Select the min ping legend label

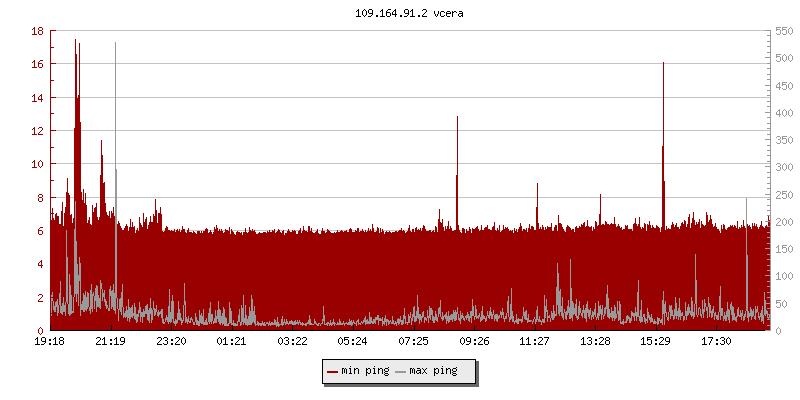[x=366, y=371]
